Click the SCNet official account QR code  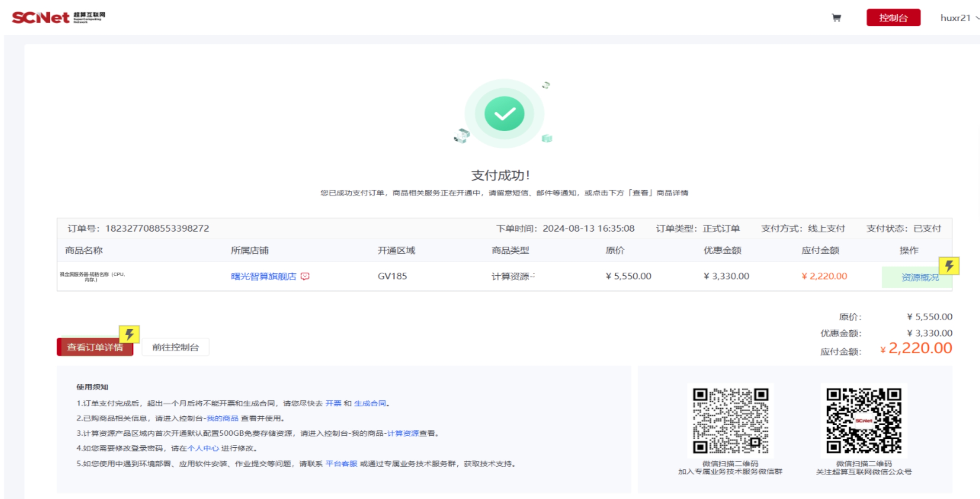point(863,421)
